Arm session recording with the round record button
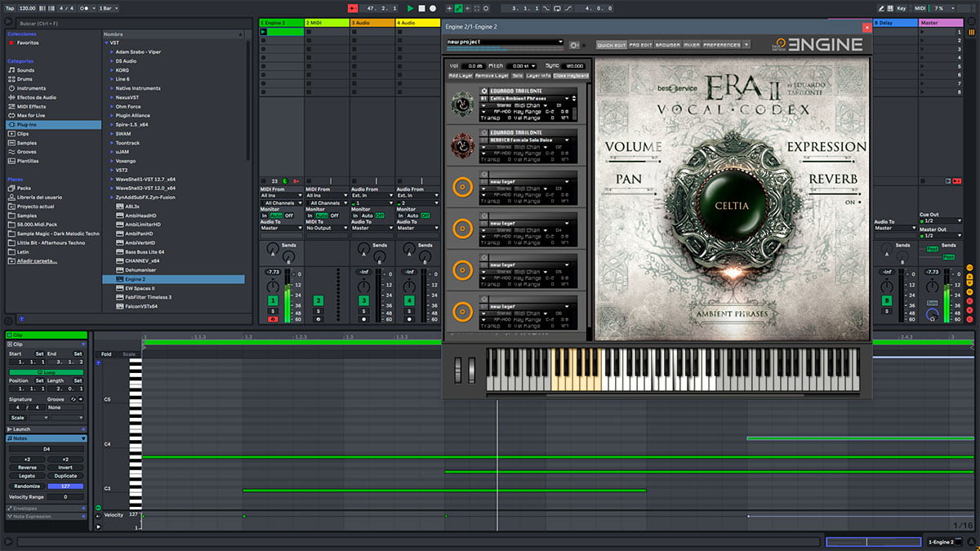The width and height of the screenshot is (980, 551). (x=432, y=8)
